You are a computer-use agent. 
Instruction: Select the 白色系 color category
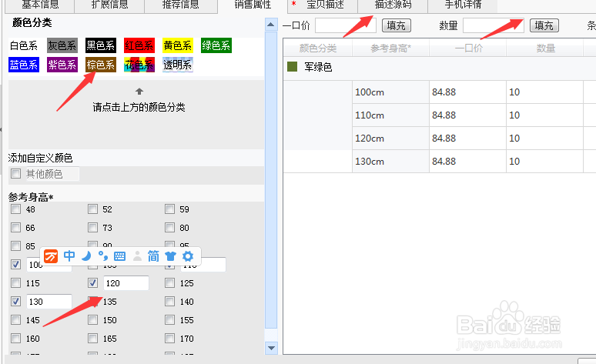pos(24,45)
